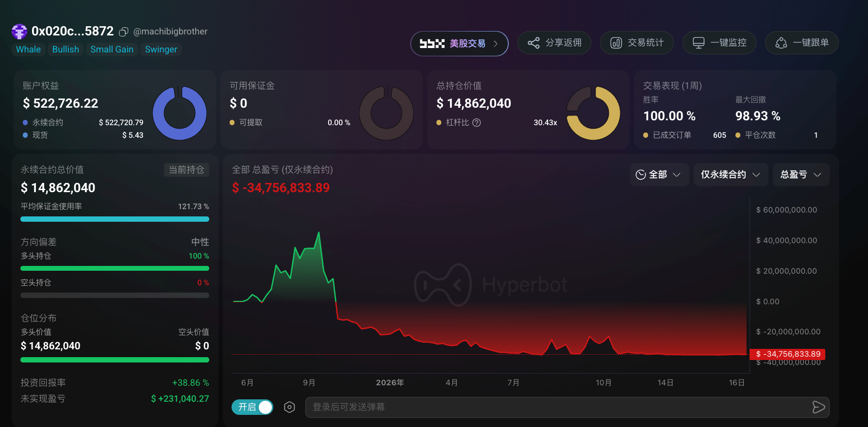This screenshot has height=427, width=868.
Task: Open 交易统计 trading statistics
Action: [637, 43]
